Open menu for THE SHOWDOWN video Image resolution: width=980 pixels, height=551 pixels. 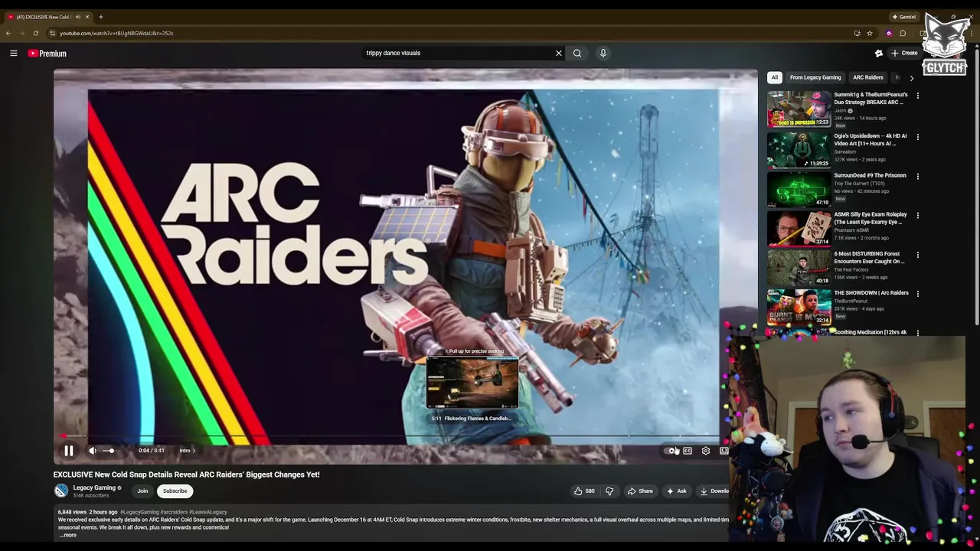click(918, 294)
